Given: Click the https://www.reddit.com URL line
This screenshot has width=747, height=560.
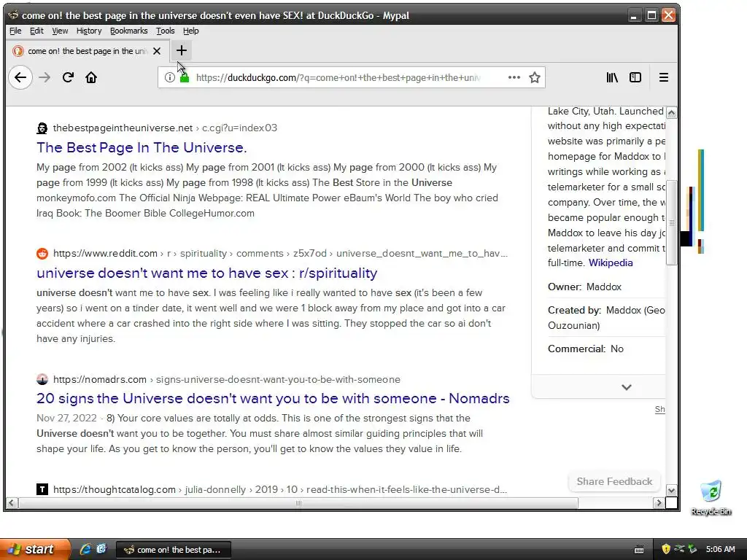Looking at the screenshot, I should point(280,253).
